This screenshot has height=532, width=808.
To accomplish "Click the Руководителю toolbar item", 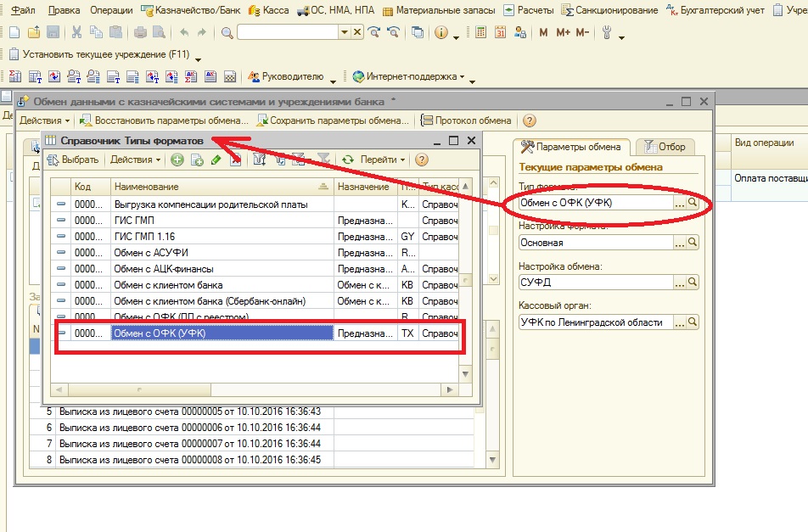I will [x=286, y=76].
